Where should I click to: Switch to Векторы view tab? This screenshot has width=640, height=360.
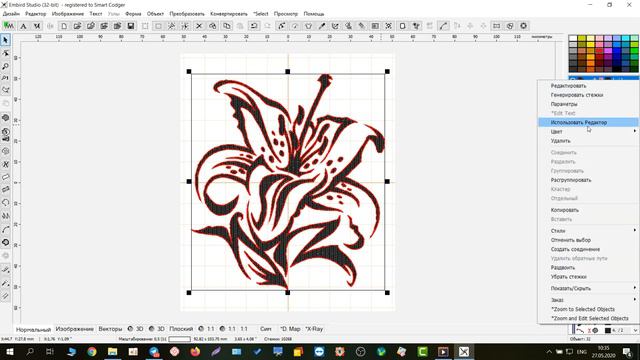point(110,329)
